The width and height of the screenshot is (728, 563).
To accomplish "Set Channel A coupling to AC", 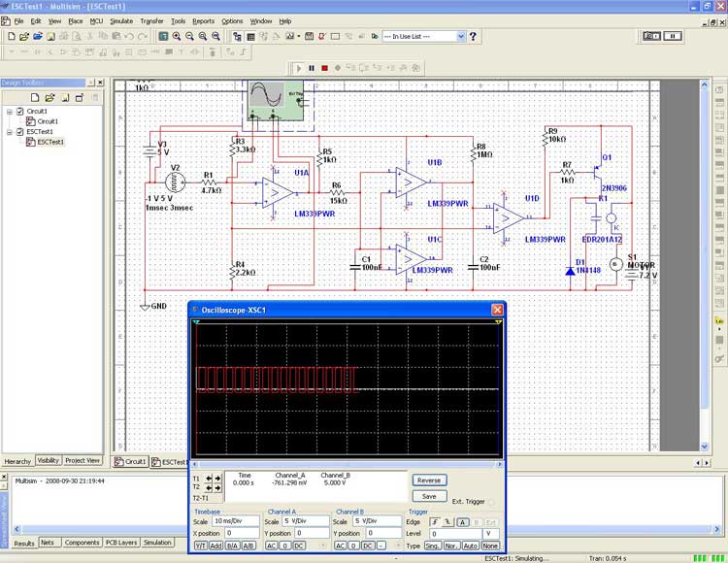I will pos(271,546).
